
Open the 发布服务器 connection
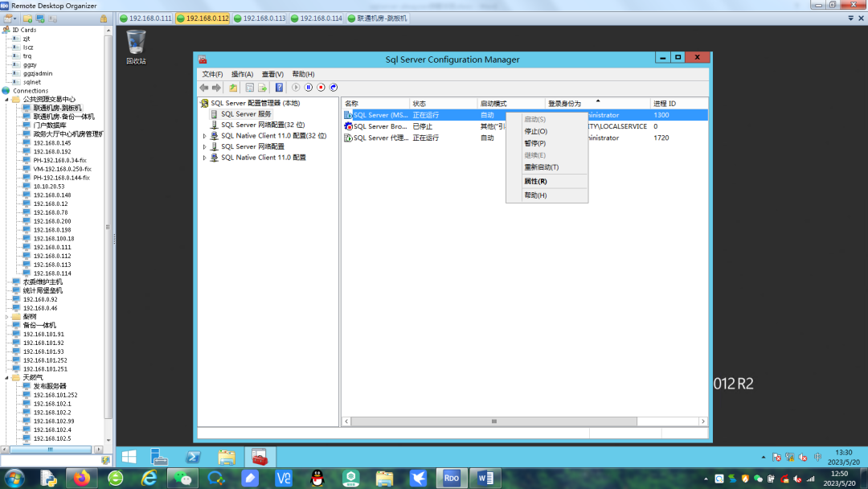pos(50,386)
